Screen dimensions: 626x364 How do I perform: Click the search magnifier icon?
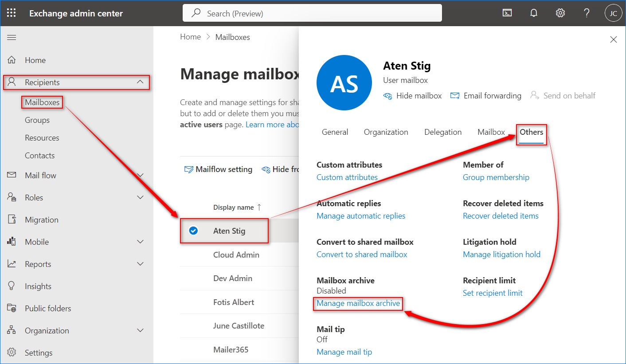pyautogui.click(x=196, y=13)
